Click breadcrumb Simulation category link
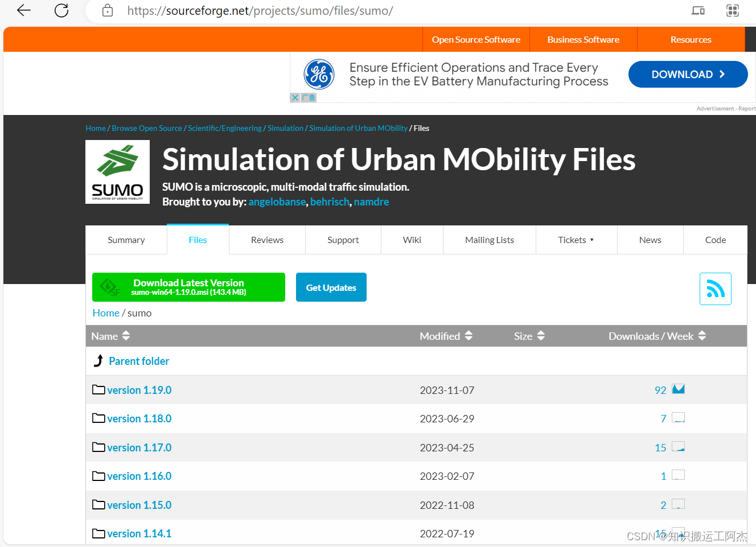The height and width of the screenshot is (547, 756). 285,128
